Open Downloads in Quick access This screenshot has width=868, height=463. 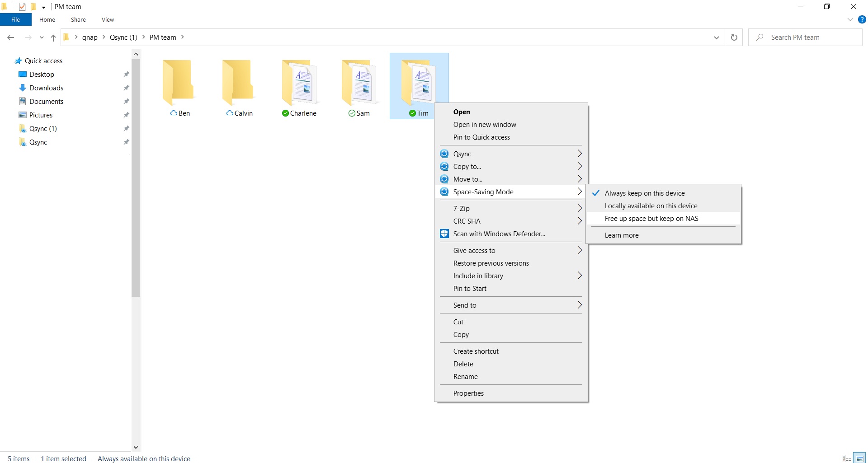point(46,88)
